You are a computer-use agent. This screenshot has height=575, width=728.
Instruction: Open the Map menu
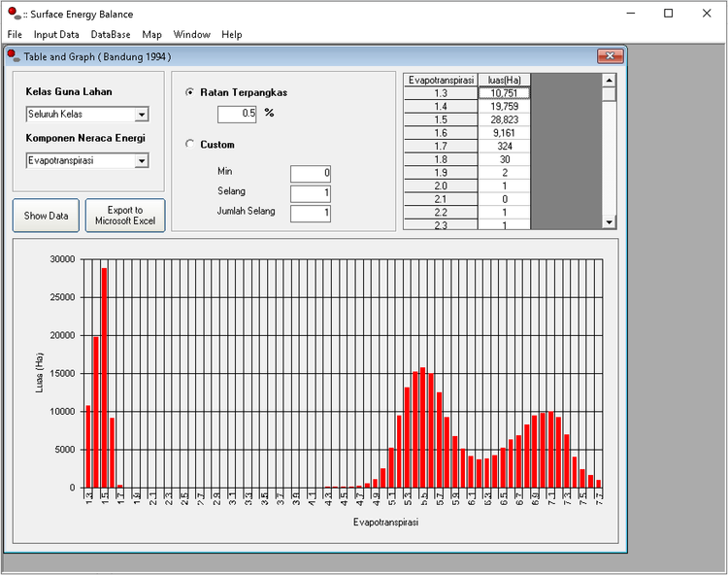[x=152, y=34]
